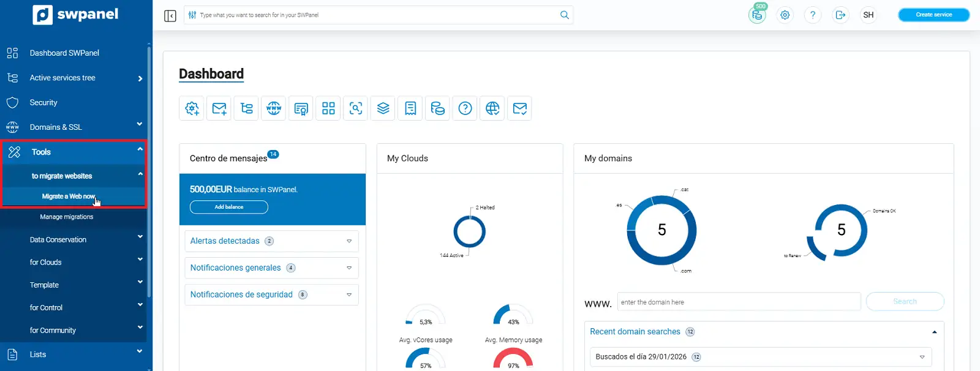Open the Buscados el día 29/01/2026 dropdown

tap(922, 357)
